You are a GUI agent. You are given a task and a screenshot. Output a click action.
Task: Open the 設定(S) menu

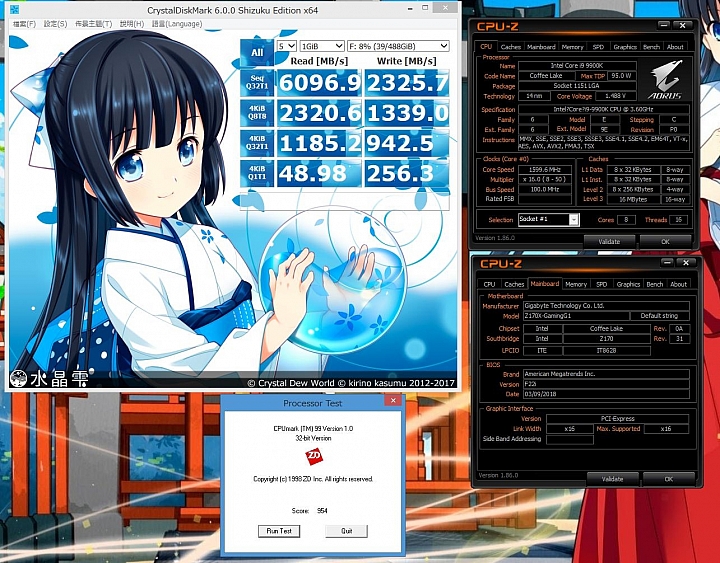click(56, 23)
